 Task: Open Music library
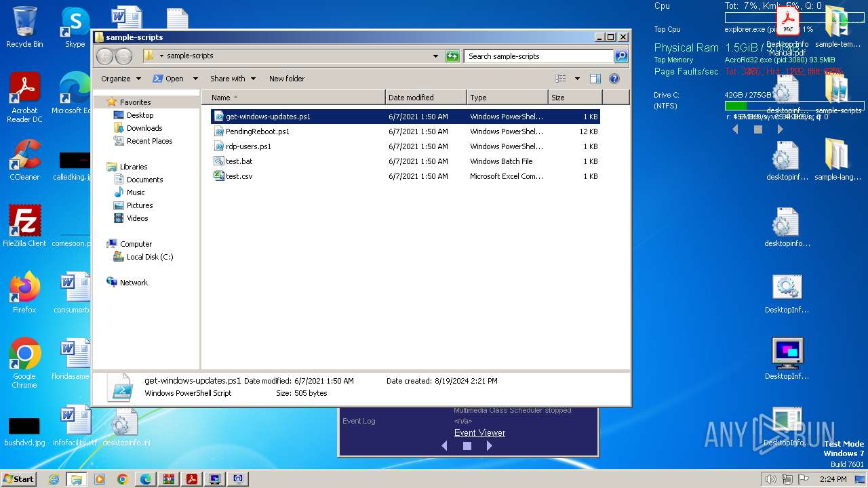click(136, 192)
